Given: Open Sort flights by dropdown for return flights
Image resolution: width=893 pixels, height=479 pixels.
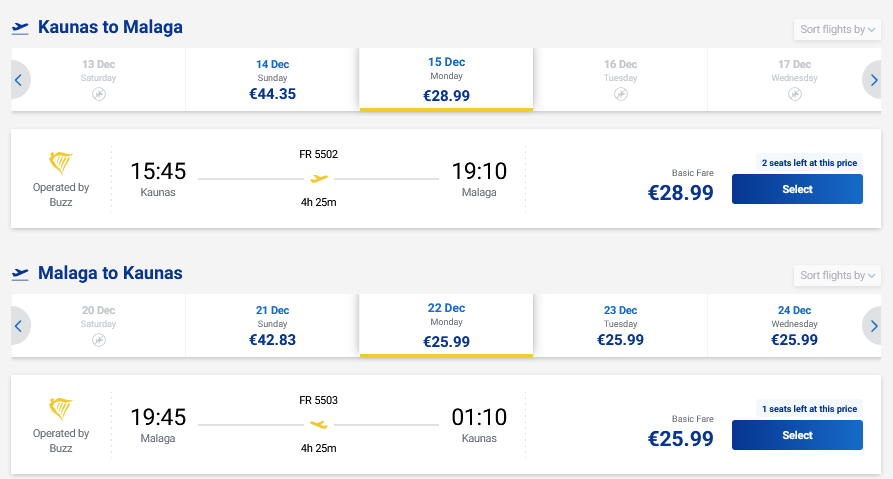Looking at the screenshot, I should click(837, 276).
